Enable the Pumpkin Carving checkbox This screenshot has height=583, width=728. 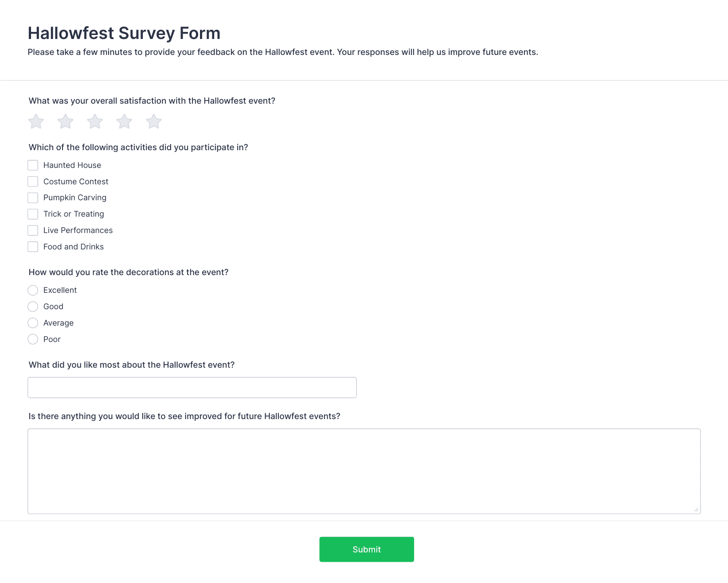tap(33, 198)
